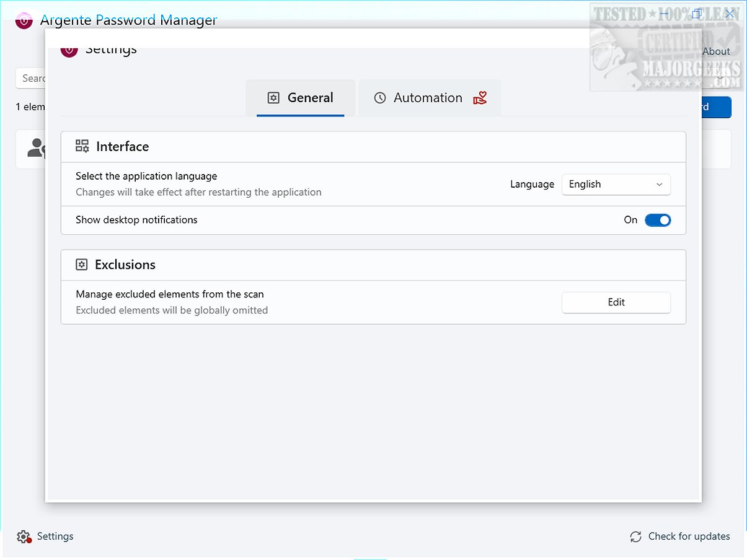Click the blue button partly hidden in main window
This screenshot has height=560, width=747.
coord(717,107)
